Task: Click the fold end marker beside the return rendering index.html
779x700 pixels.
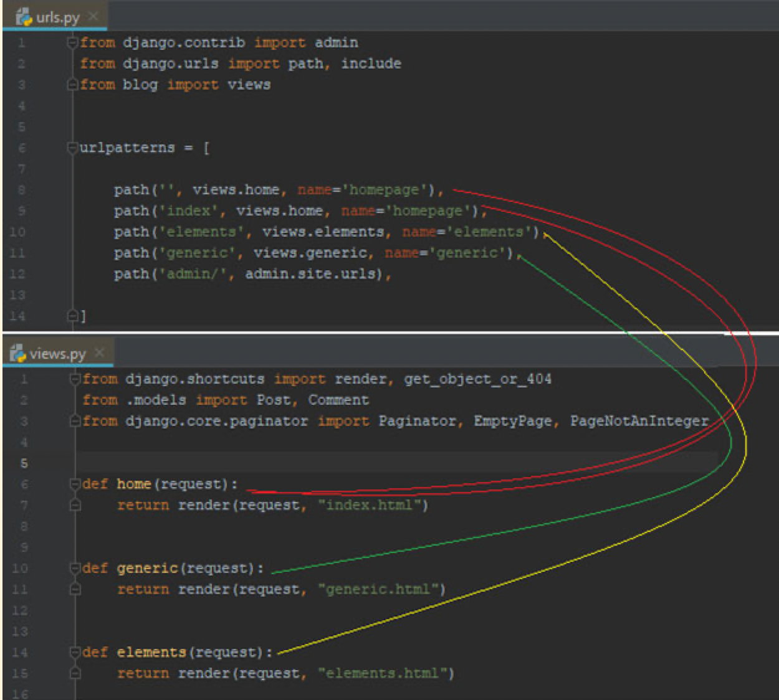Action: [75, 505]
